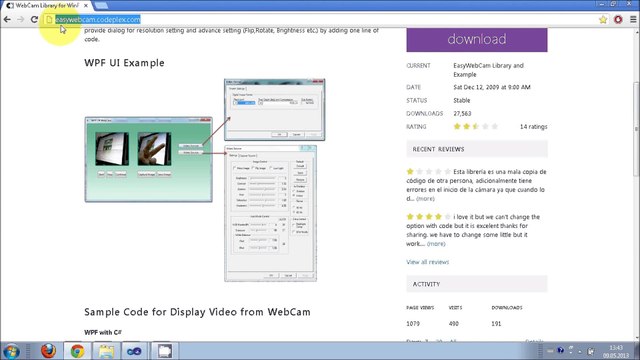
Task: Click 'Sample Code for Display Video from WebCam' heading
Action: pyautogui.click(x=197, y=312)
